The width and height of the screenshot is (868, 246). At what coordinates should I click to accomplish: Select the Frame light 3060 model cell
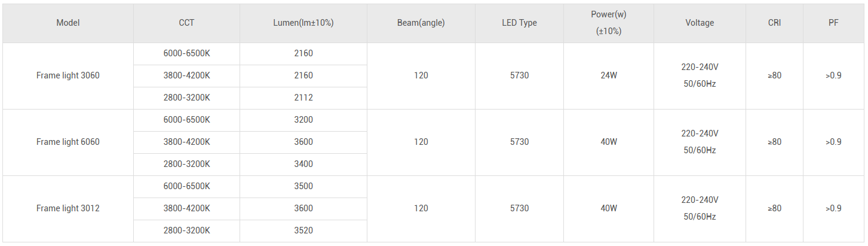point(68,75)
